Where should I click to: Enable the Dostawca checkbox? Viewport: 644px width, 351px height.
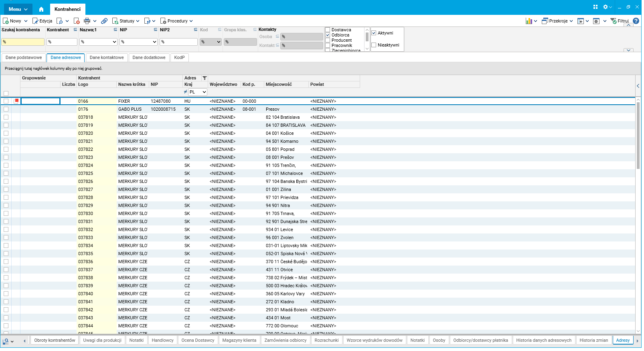click(x=328, y=30)
